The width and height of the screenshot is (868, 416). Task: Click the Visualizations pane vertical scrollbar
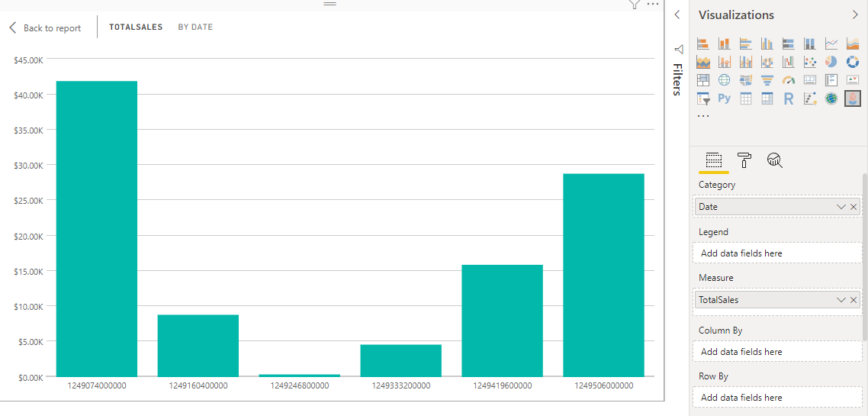865,256
